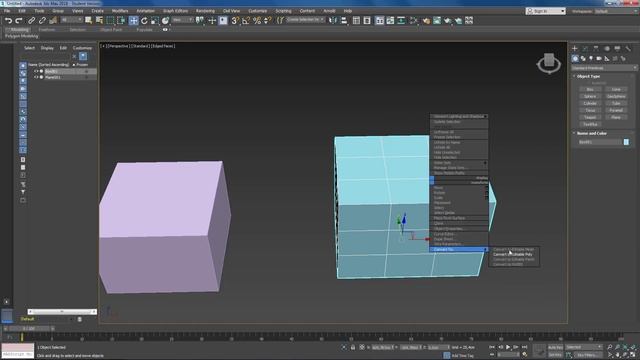Activate the Select and Move tool
640x360 pixels.
pos(133,20)
